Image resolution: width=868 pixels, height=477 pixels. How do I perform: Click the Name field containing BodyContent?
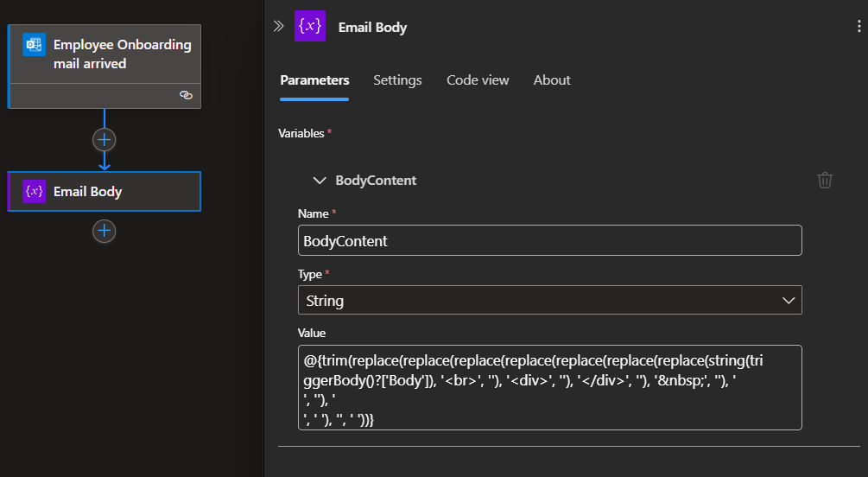pos(549,241)
